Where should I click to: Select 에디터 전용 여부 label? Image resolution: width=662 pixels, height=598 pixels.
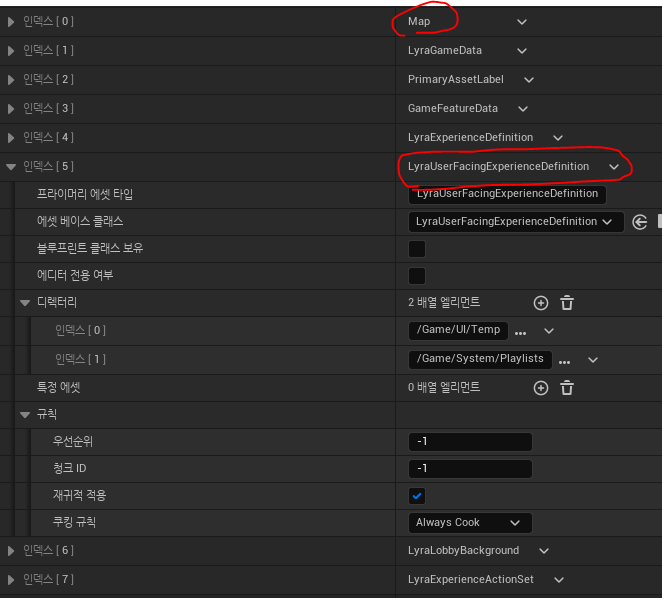[75, 275]
